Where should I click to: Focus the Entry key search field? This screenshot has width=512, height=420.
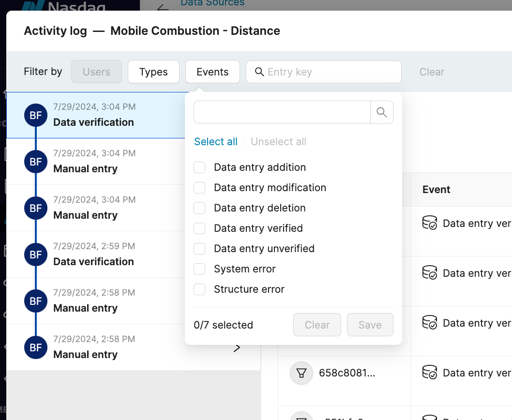pyautogui.click(x=324, y=72)
